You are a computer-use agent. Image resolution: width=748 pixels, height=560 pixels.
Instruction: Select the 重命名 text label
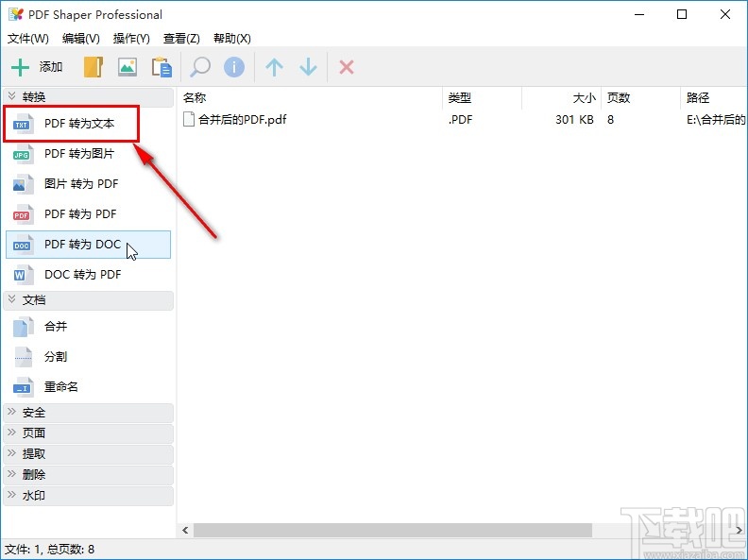point(61,387)
